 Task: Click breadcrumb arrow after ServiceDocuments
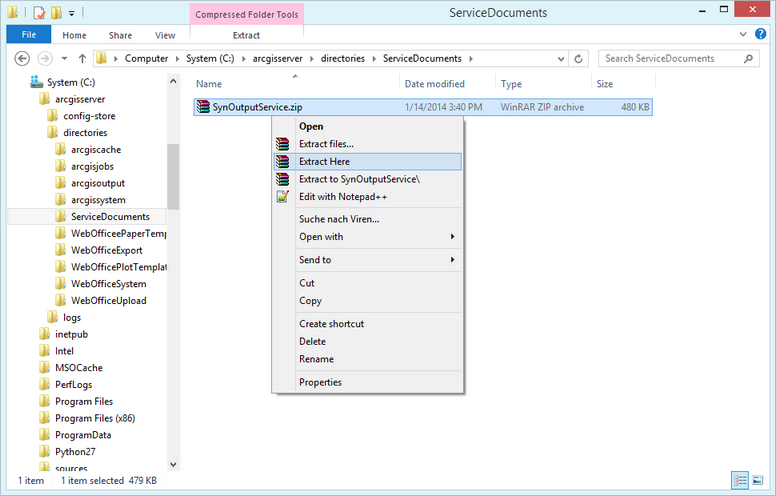pyautogui.click(x=471, y=59)
